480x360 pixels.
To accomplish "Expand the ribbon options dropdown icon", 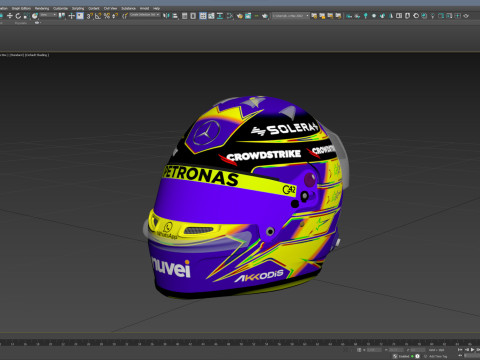I will 37,23.
